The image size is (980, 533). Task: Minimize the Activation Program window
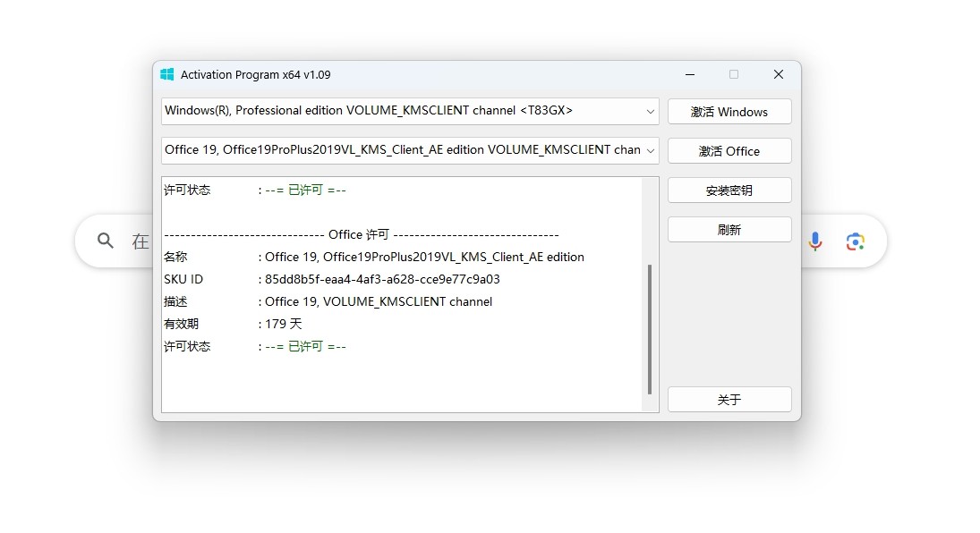690,74
